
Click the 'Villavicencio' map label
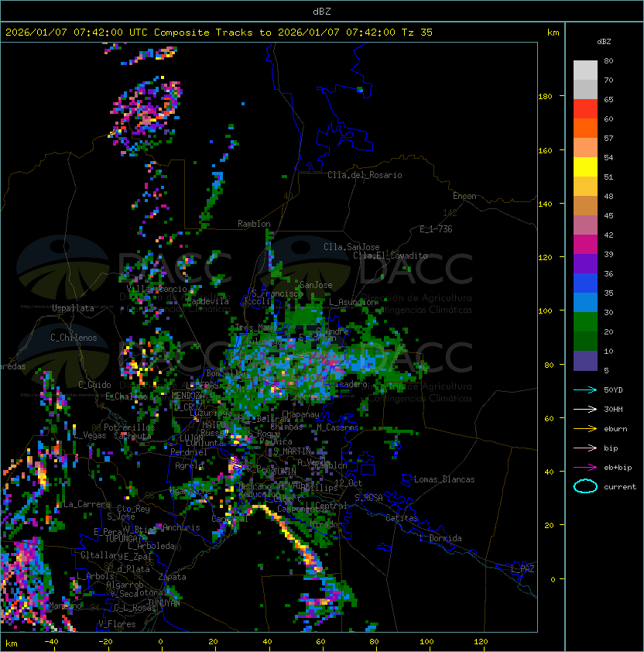coord(156,289)
